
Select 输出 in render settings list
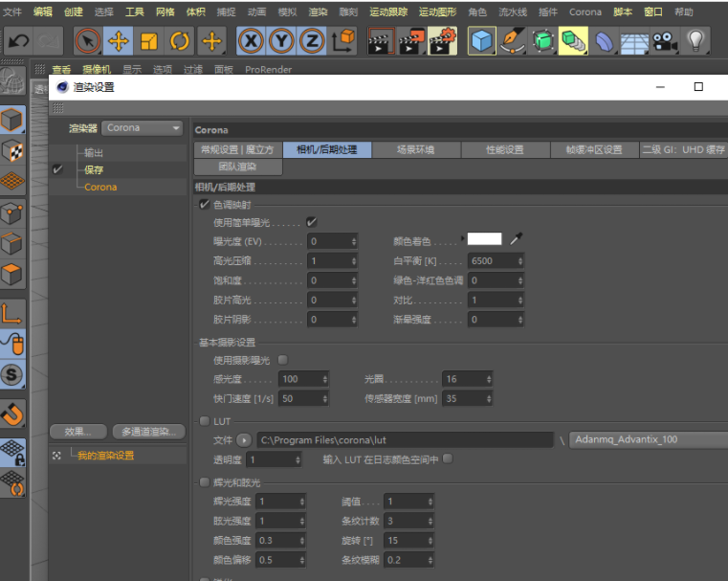94,152
